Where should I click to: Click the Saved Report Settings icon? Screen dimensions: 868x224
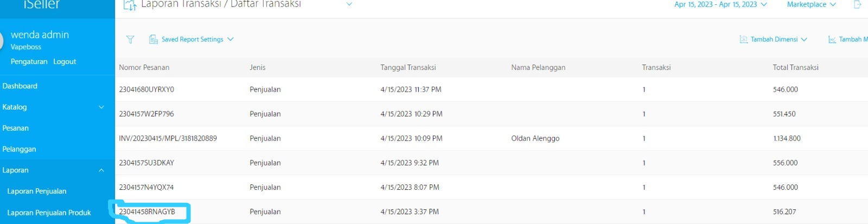(154, 40)
